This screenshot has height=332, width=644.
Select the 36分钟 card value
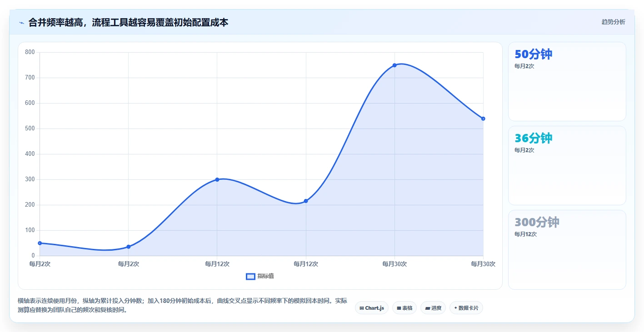[x=534, y=138]
